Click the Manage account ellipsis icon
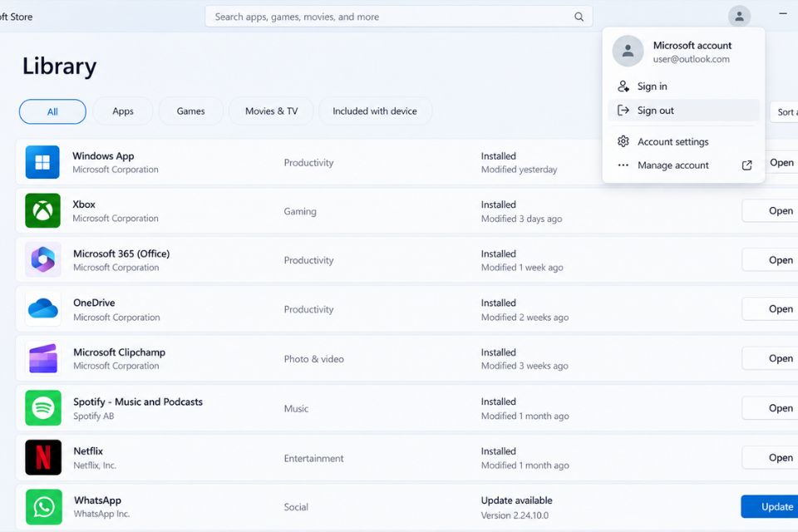This screenshot has width=798, height=532. 623,165
